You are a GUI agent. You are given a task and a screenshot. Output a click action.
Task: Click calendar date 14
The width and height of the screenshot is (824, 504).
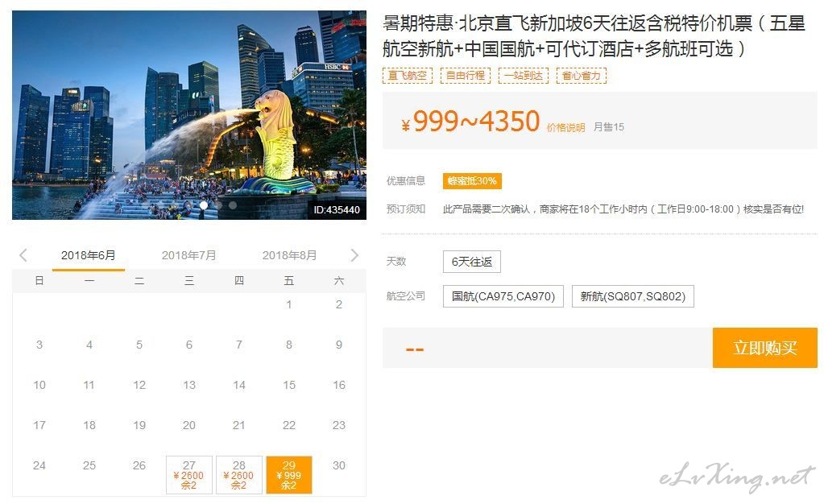click(x=239, y=385)
